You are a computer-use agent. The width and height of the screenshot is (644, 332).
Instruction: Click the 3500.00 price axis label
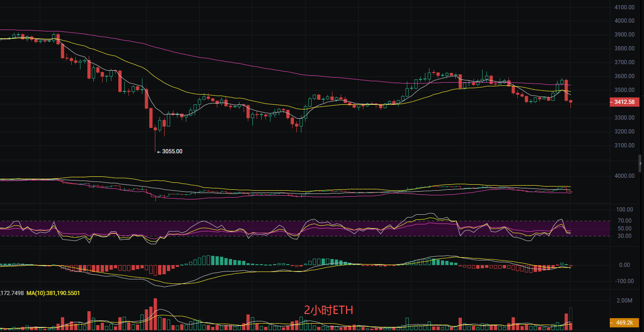coord(624,90)
